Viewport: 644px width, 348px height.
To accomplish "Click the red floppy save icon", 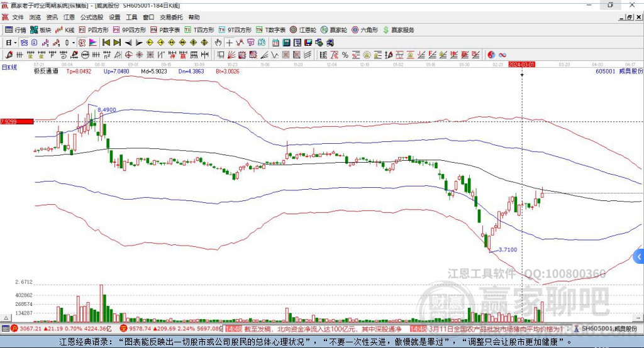I will [x=308, y=43].
